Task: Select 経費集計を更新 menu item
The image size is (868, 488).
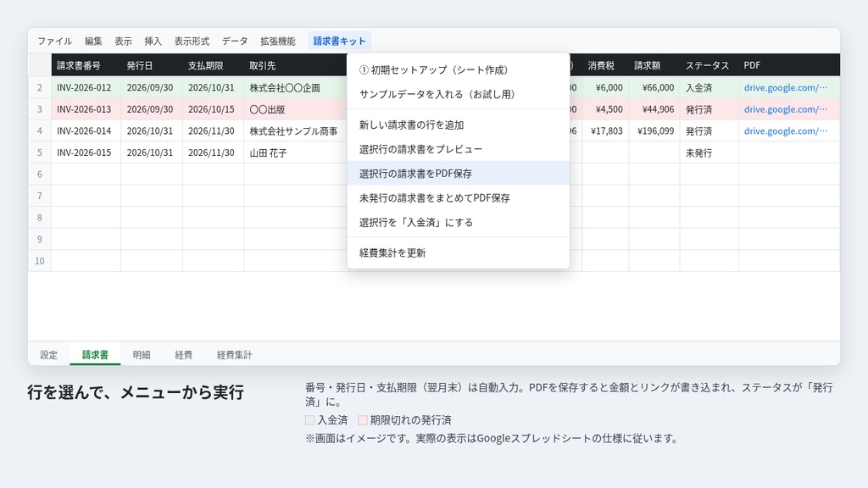Action: click(x=459, y=252)
